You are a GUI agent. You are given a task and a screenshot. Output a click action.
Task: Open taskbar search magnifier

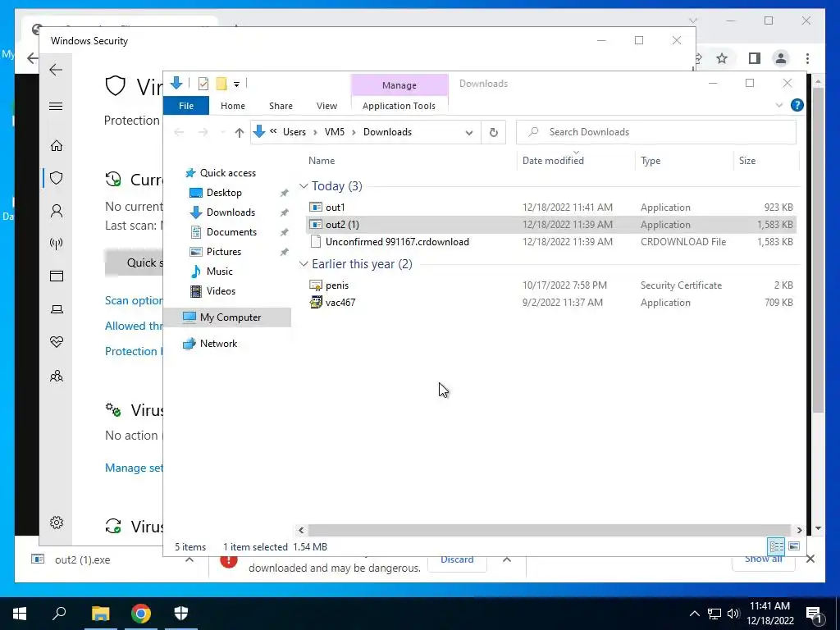[x=59, y=614]
